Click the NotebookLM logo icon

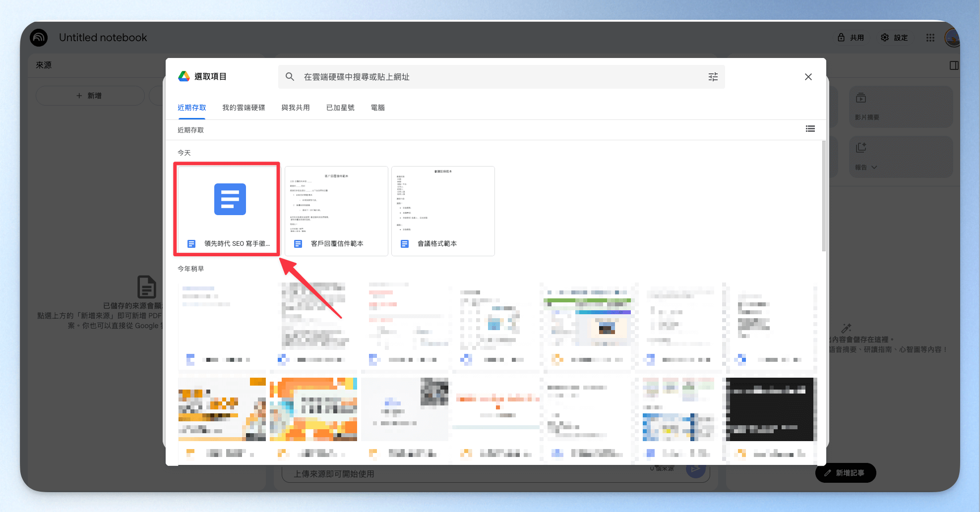click(39, 38)
